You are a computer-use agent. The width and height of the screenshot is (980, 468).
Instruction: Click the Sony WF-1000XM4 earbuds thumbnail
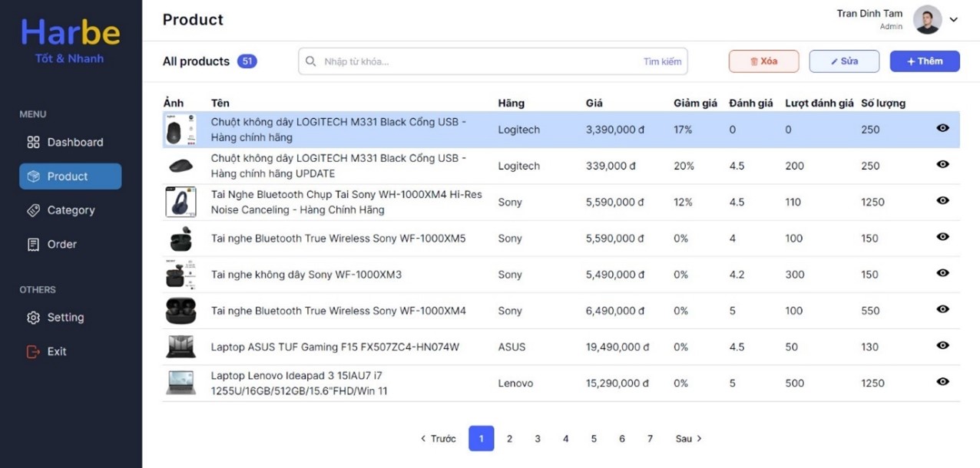(x=181, y=311)
